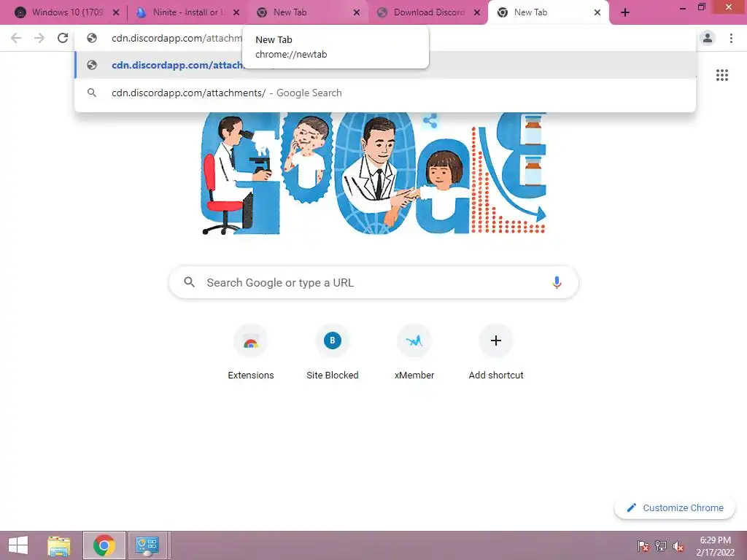Image resolution: width=747 pixels, height=560 pixels.
Task: Click the globe icon in address bar
Action: pos(92,38)
